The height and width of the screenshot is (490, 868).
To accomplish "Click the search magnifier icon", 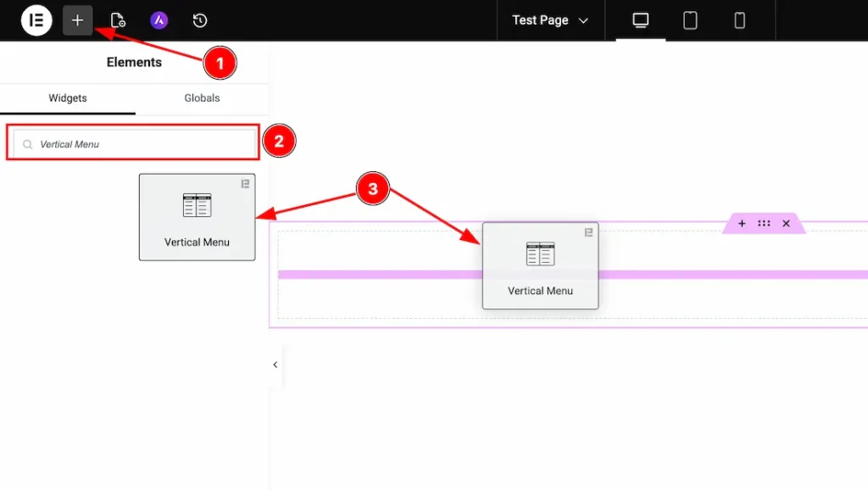I will tap(28, 145).
